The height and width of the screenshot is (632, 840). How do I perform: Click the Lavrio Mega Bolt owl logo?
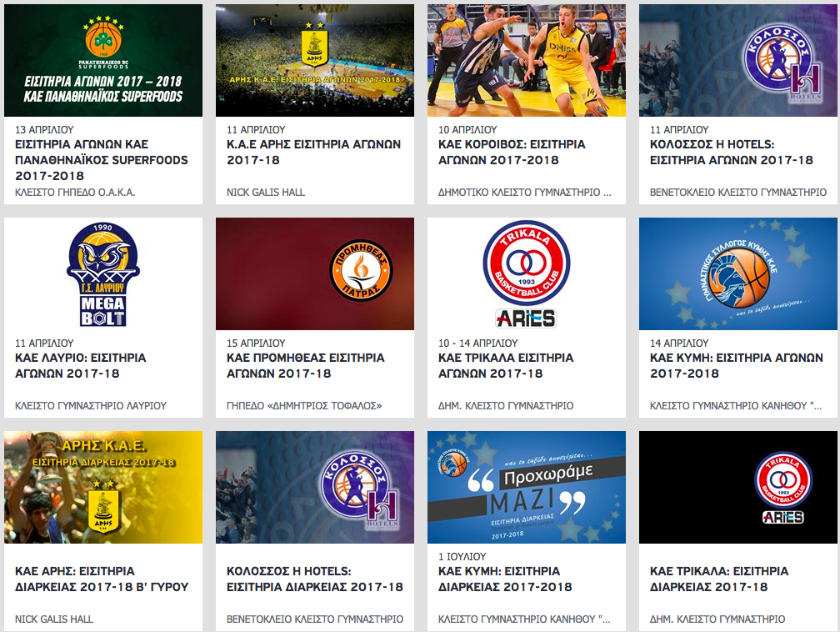point(103,273)
